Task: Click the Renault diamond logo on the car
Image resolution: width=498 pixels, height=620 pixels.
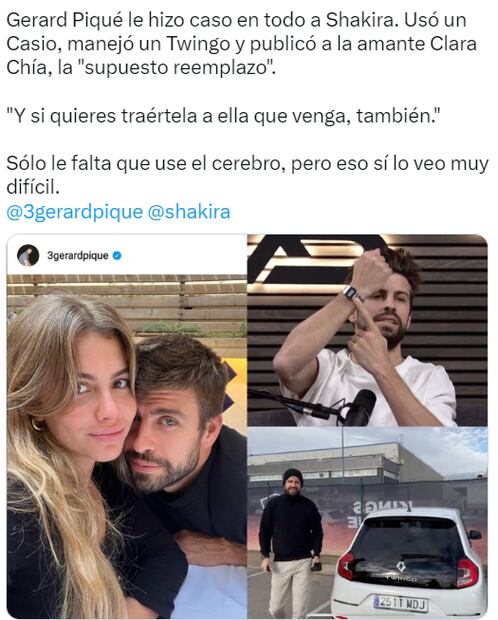Action: click(401, 566)
